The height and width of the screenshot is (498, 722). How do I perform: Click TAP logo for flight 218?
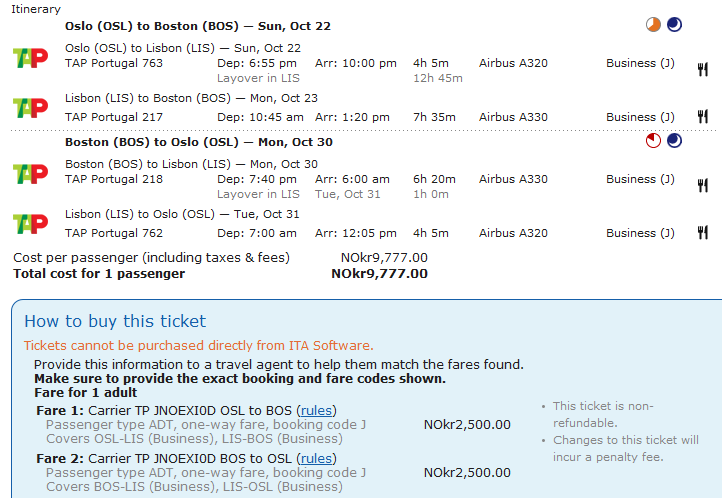(30, 173)
